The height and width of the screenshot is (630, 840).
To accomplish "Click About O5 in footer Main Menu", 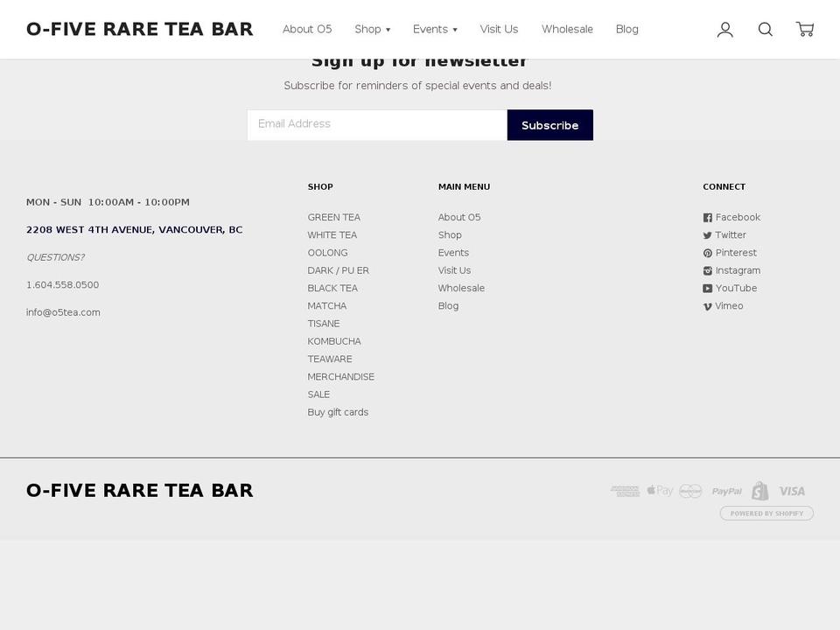I will tap(459, 218).
